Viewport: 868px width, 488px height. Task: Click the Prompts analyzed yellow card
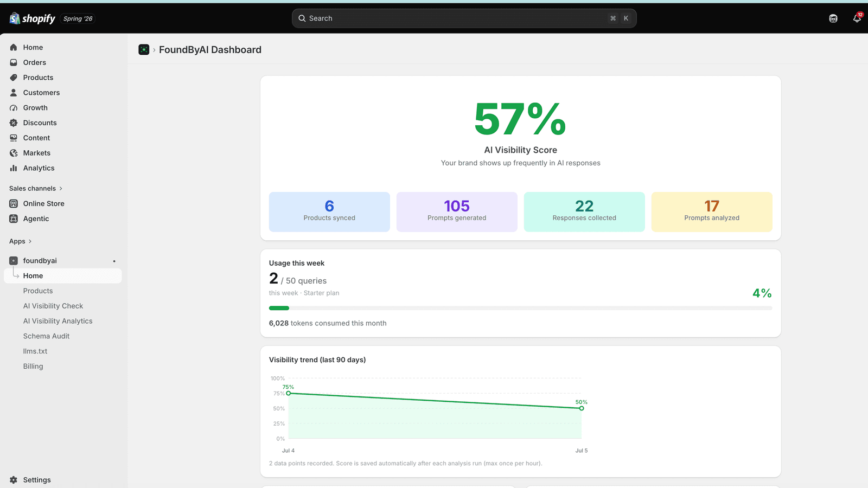point(712,212)
